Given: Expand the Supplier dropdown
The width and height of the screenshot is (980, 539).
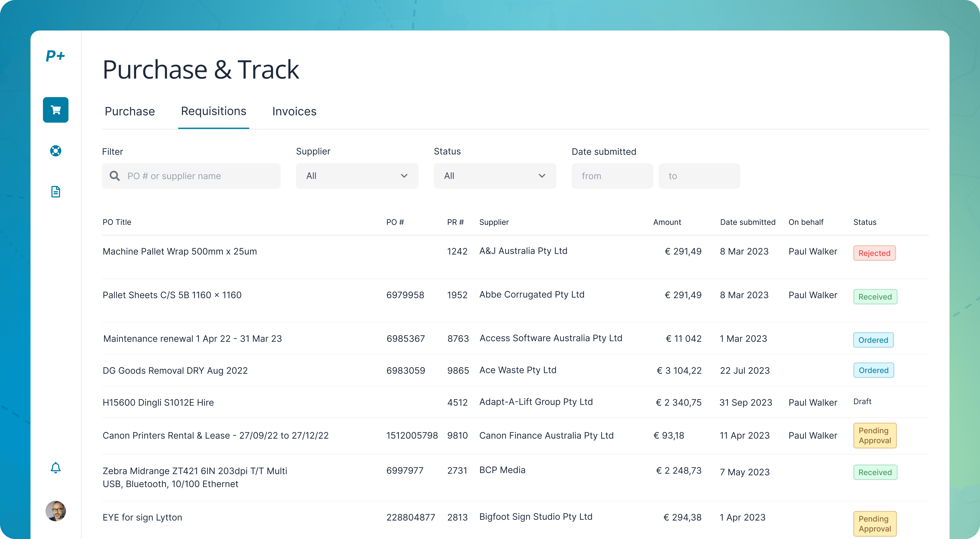Looking at the screenshot, I should [357, 176].
